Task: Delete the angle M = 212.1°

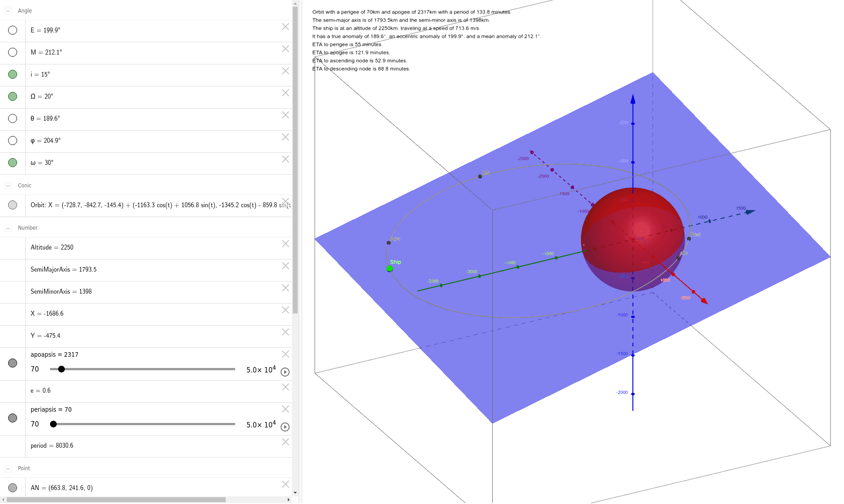Action: coord(286,49)
